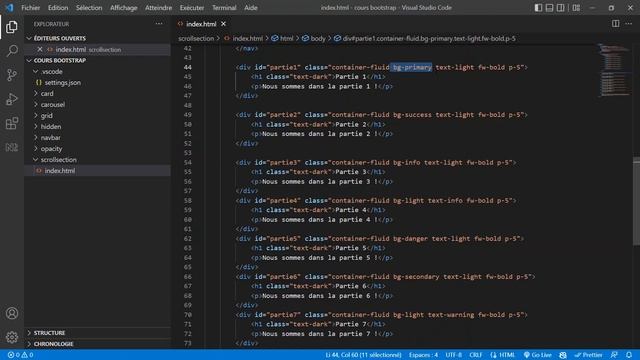Open the Atteindre menu

(158, 8)
